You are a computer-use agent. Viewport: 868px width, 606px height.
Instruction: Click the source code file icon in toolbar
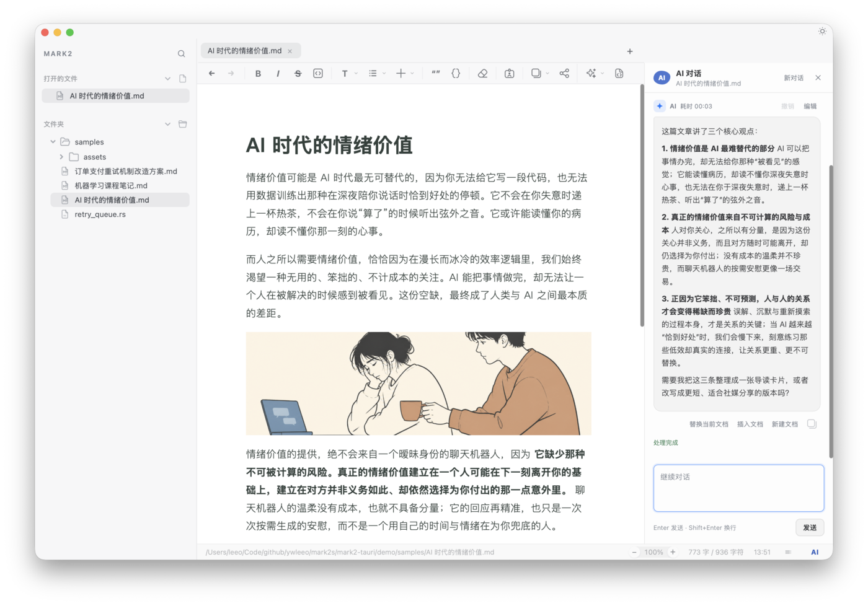619,73
